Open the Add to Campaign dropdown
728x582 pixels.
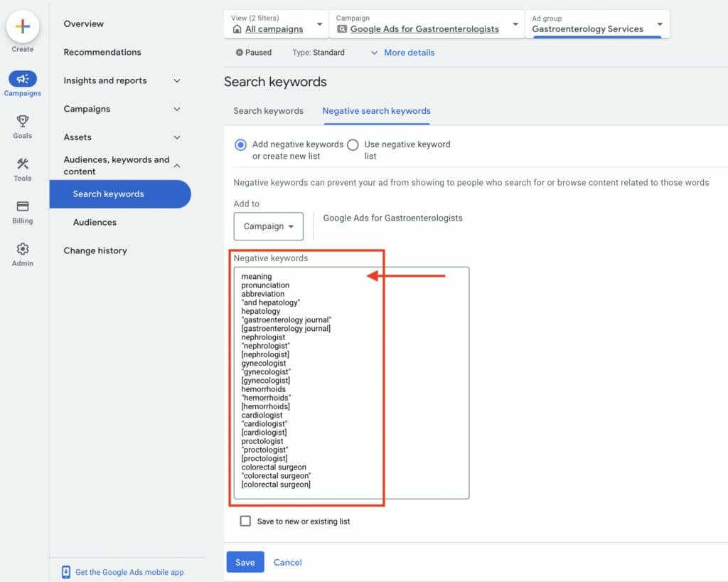click(x=268, y=226)
